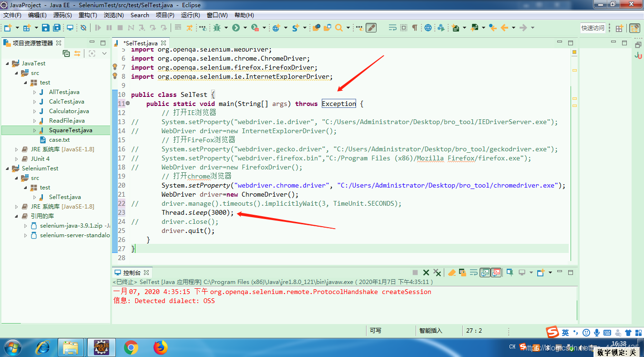Toggle the Pin Console icon
This screenshot has width=644, height=357.
pos(510,273)
